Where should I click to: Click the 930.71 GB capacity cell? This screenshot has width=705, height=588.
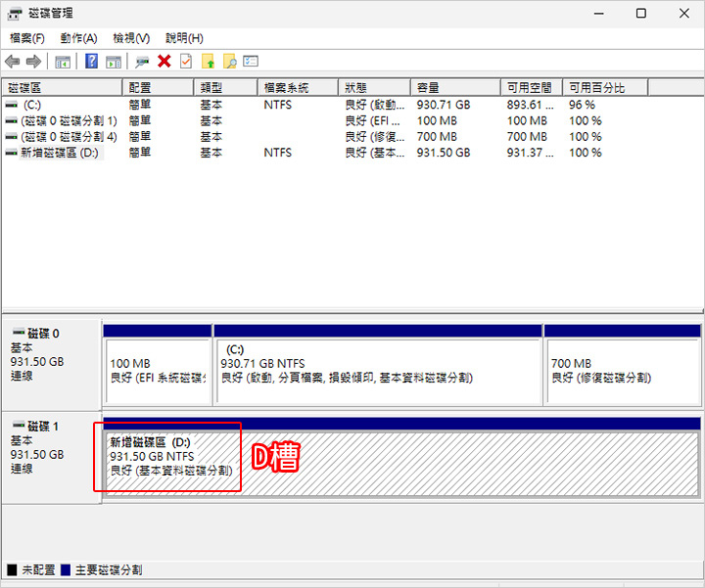[x=444, y=105]
